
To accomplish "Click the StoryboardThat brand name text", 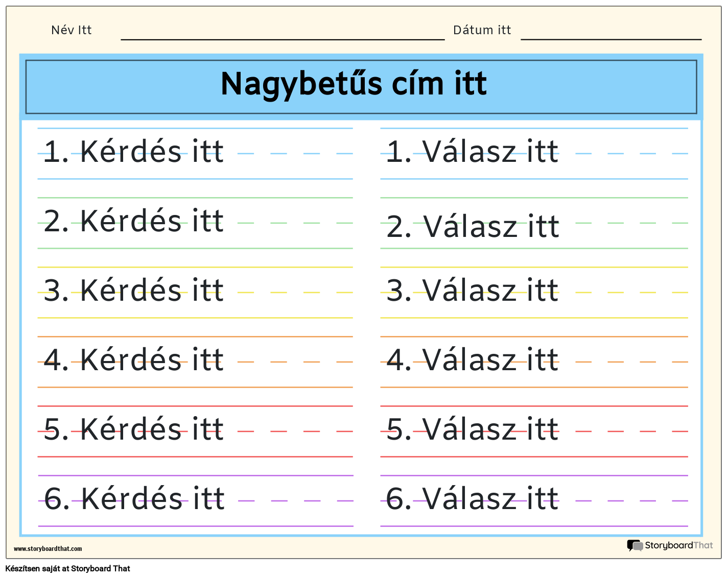I will 678,545.
